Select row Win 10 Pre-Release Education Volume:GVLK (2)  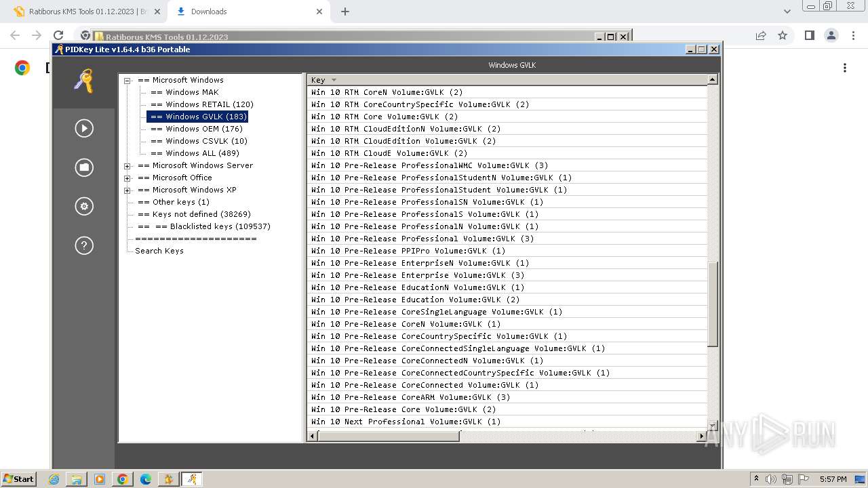(x=507, y=300)
